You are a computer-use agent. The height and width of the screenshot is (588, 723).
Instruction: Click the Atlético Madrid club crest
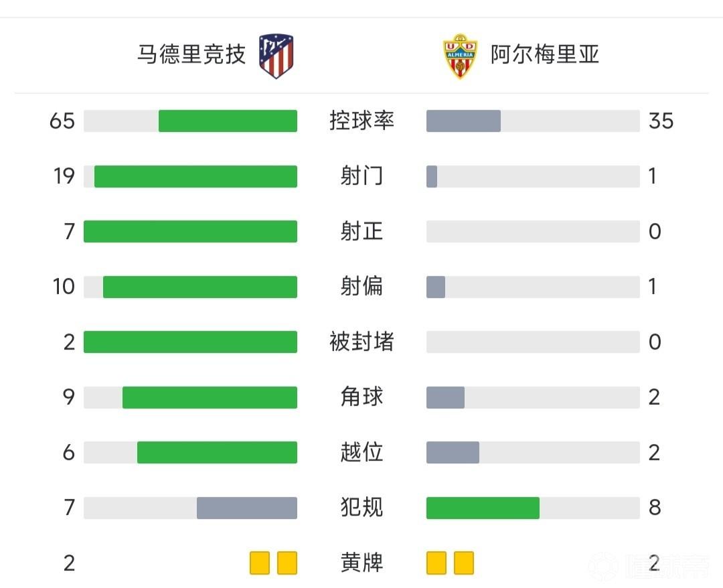point(277,56)
